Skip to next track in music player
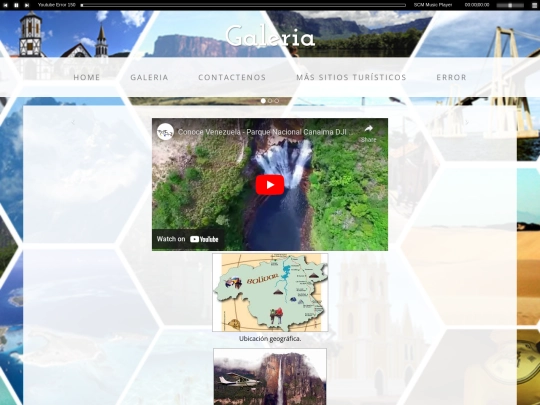This screenshot has width=540, height=405. pyautogui.click(x=27, y=5)
